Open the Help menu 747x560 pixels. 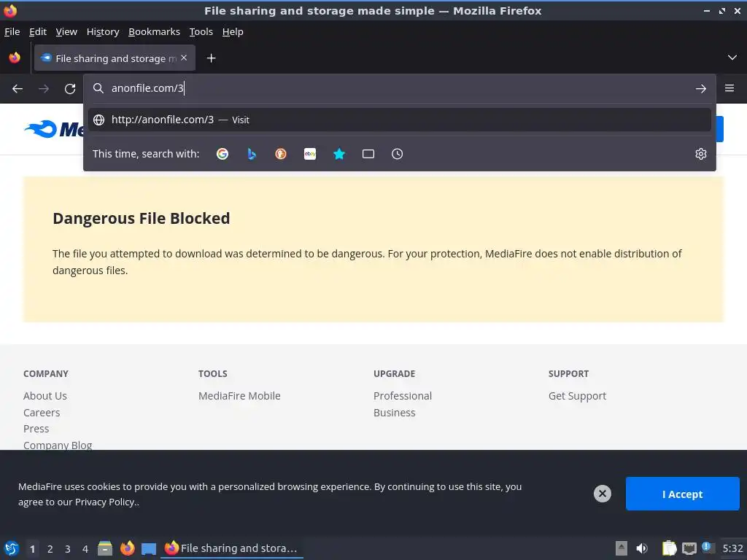click(233, 32)
